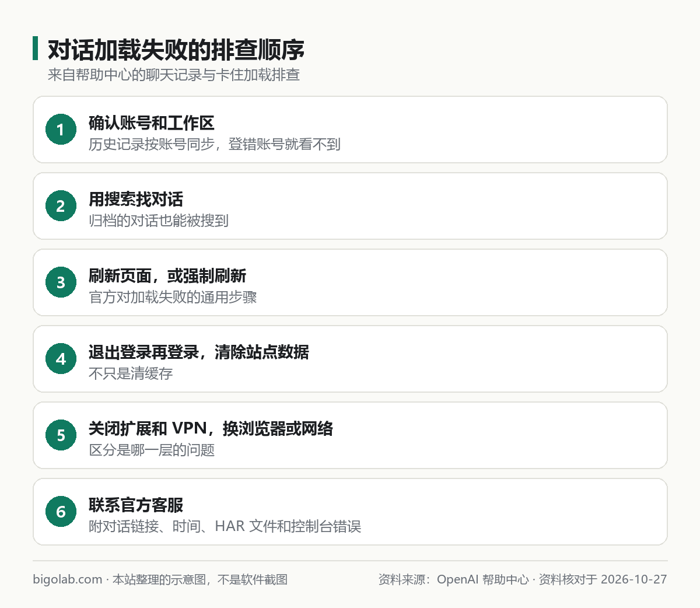Click the step 3 number badge
This screenshot has height=608, width=700.
[x=61, y=282]
